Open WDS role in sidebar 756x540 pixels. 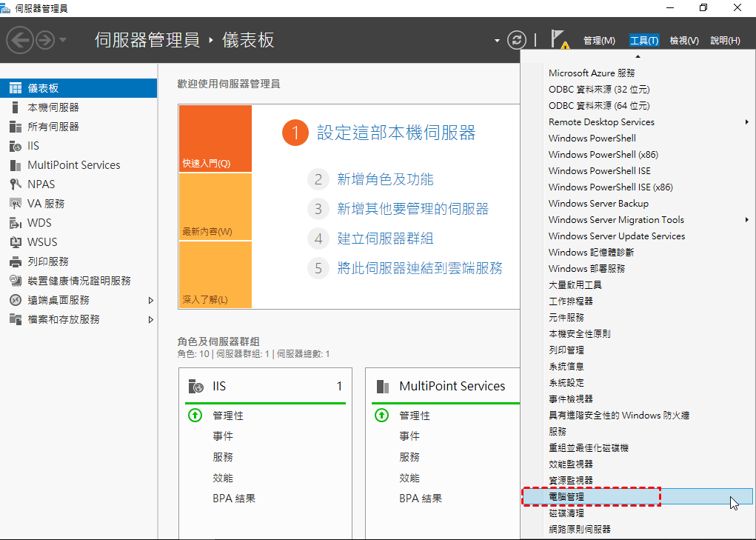click(x=78, y=223)
